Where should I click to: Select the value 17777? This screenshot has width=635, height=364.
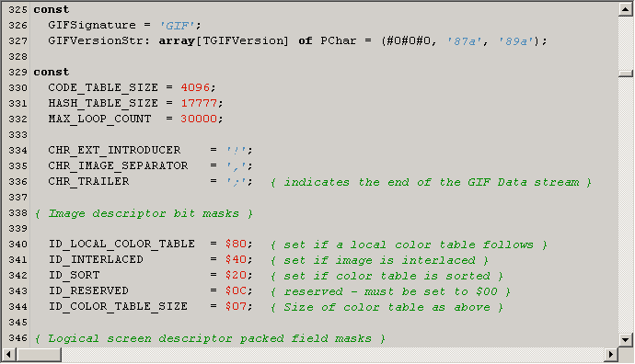(199, 103)
